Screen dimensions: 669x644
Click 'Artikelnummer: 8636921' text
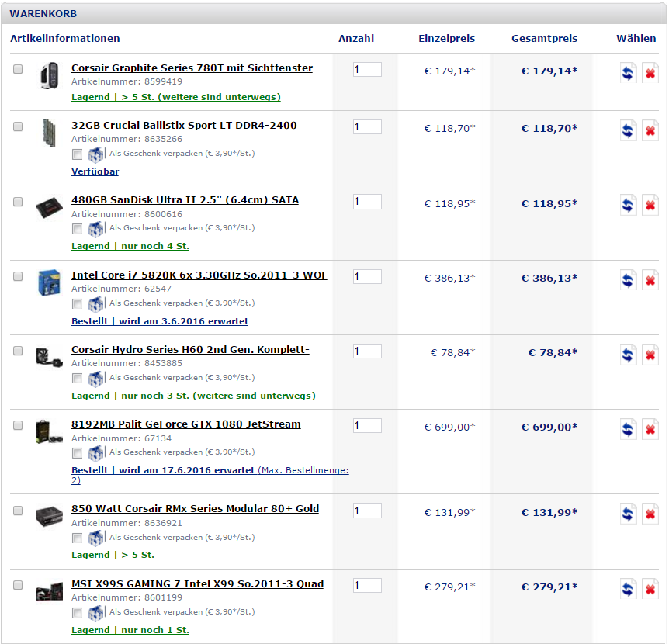[127, 523]
